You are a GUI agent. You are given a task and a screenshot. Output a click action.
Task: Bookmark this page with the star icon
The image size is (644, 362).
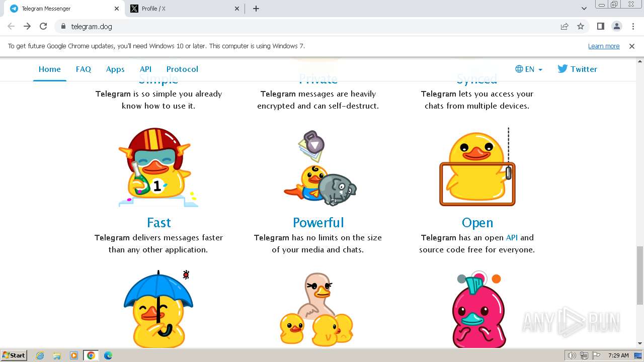(x=581, y=26)
